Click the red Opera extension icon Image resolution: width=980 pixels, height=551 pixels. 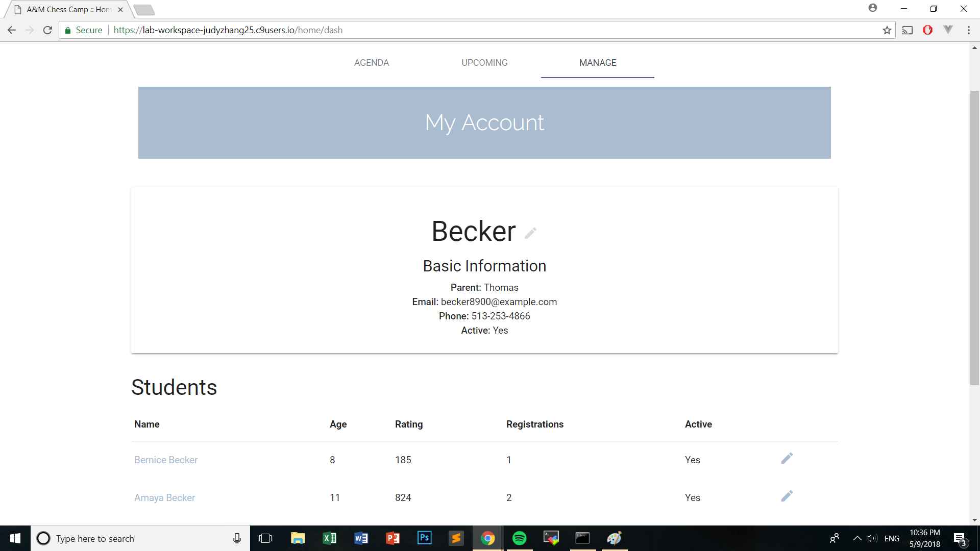point(927,30)
